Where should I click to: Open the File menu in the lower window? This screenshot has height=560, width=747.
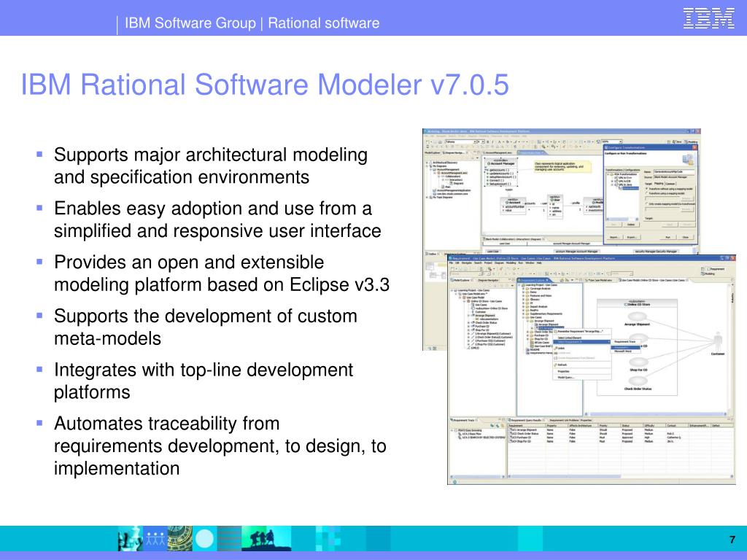(451, 262)
